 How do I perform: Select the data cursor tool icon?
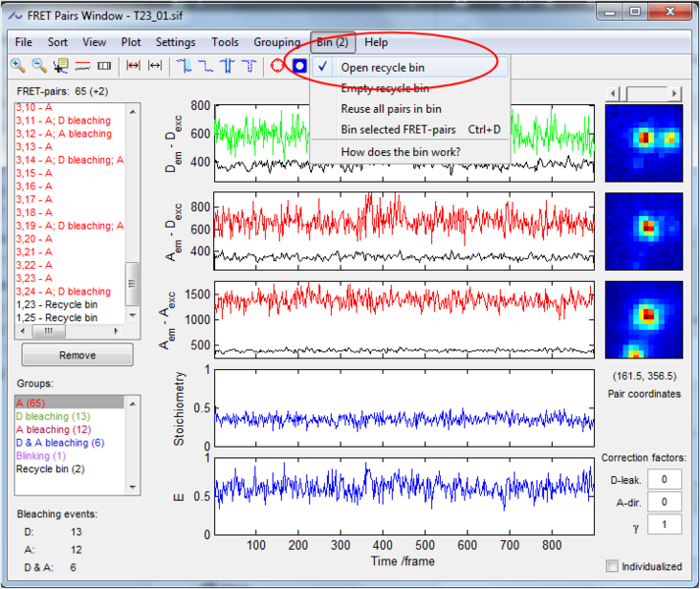tap(61, 66)
